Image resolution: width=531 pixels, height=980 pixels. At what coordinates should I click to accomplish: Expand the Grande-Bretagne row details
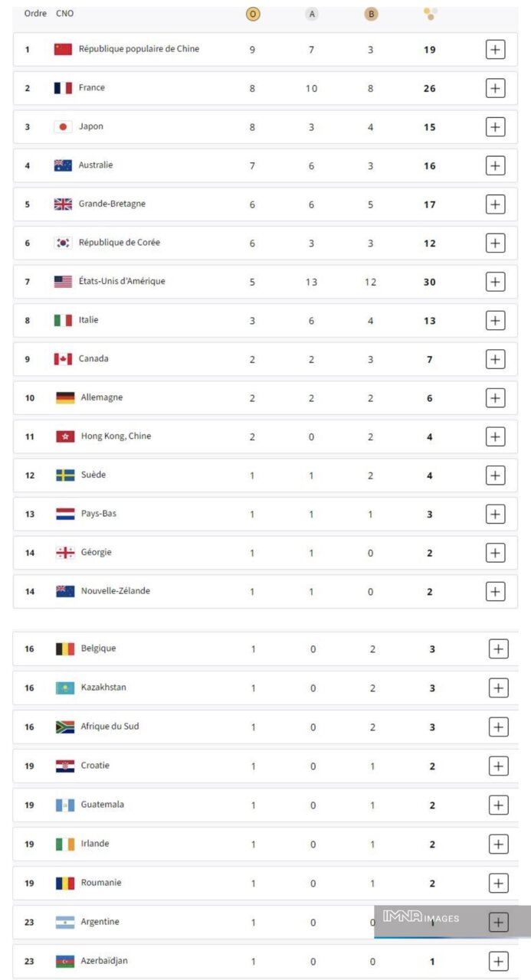[496, 204]
